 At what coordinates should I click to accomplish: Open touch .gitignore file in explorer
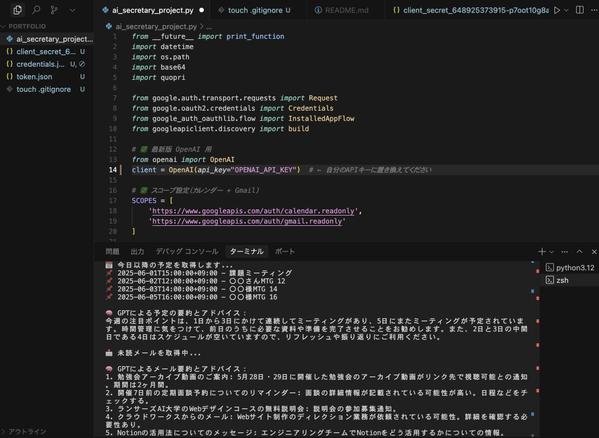pyautogui.click(x=47, y=89)
